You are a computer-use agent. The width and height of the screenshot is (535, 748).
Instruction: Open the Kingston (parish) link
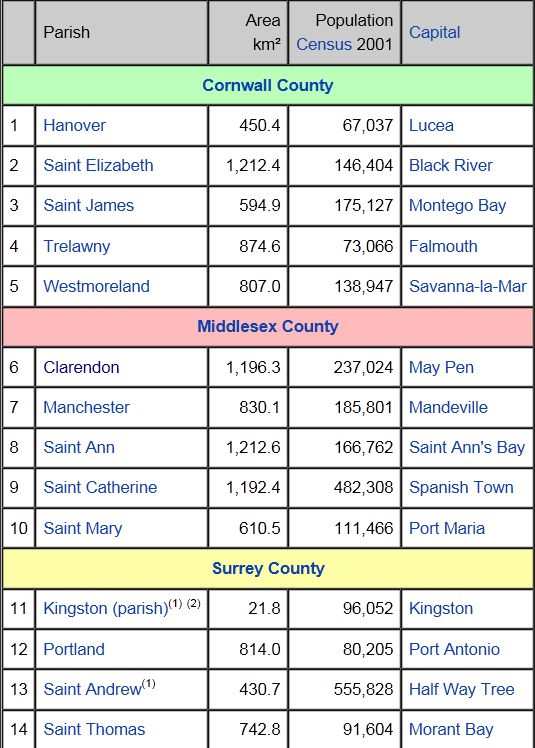tap(105, 608)
